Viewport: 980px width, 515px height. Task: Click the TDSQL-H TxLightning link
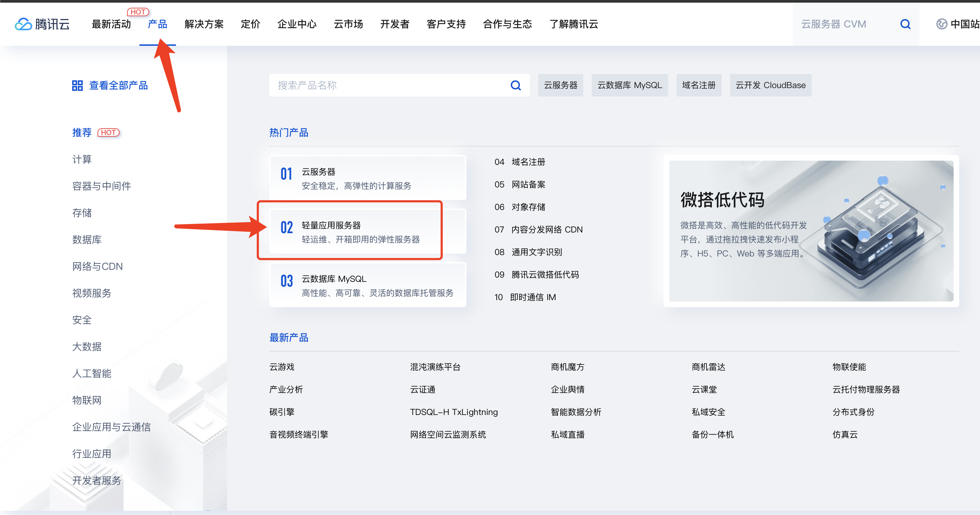tap(454, 412)
